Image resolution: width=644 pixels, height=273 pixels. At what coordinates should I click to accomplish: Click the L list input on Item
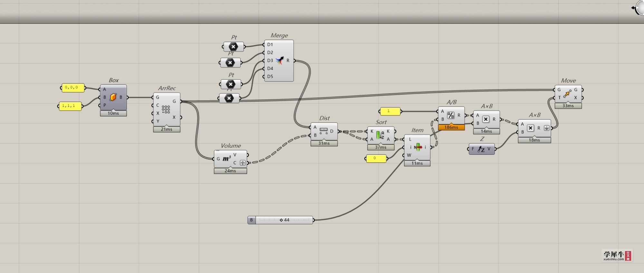pos(410,139)
